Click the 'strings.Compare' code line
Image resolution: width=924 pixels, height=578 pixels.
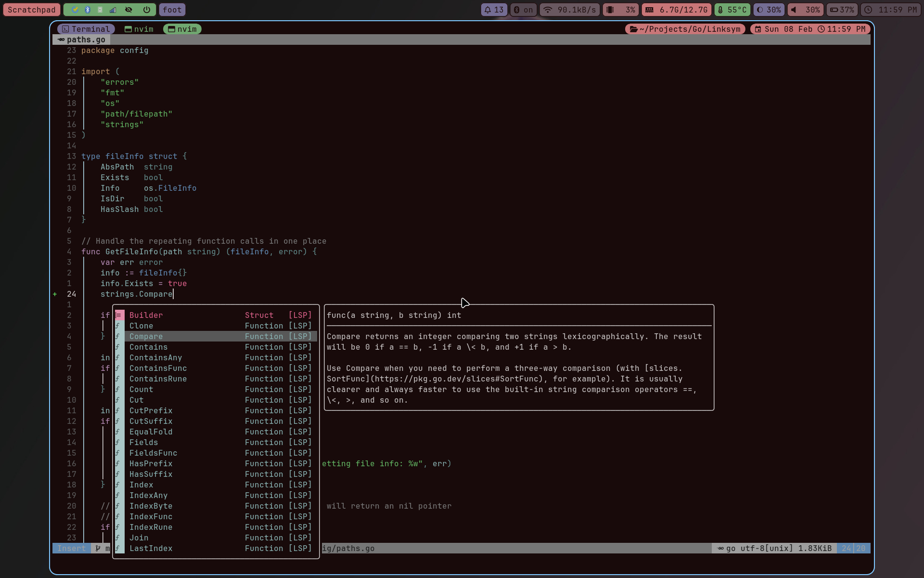(136, 294)
